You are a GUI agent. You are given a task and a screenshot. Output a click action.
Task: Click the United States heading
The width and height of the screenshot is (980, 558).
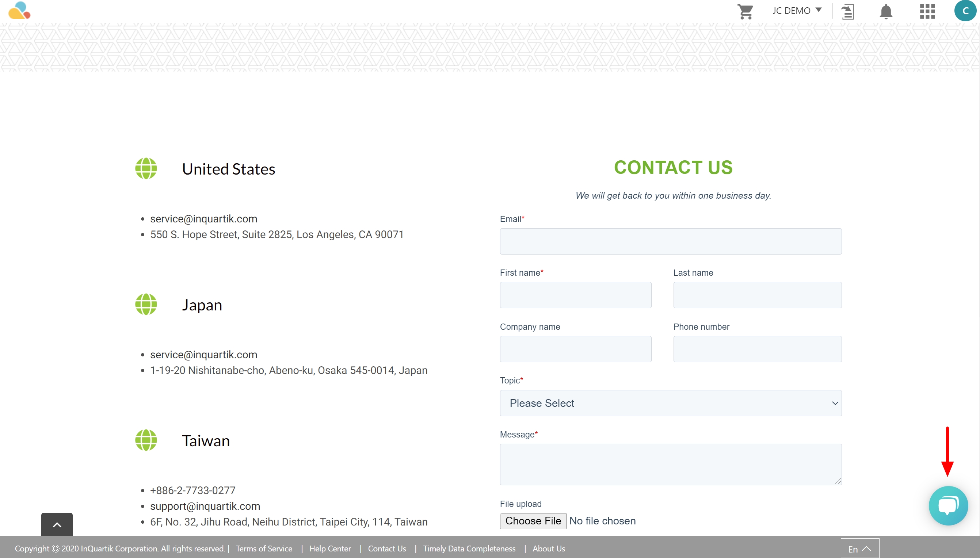point(228,169)
